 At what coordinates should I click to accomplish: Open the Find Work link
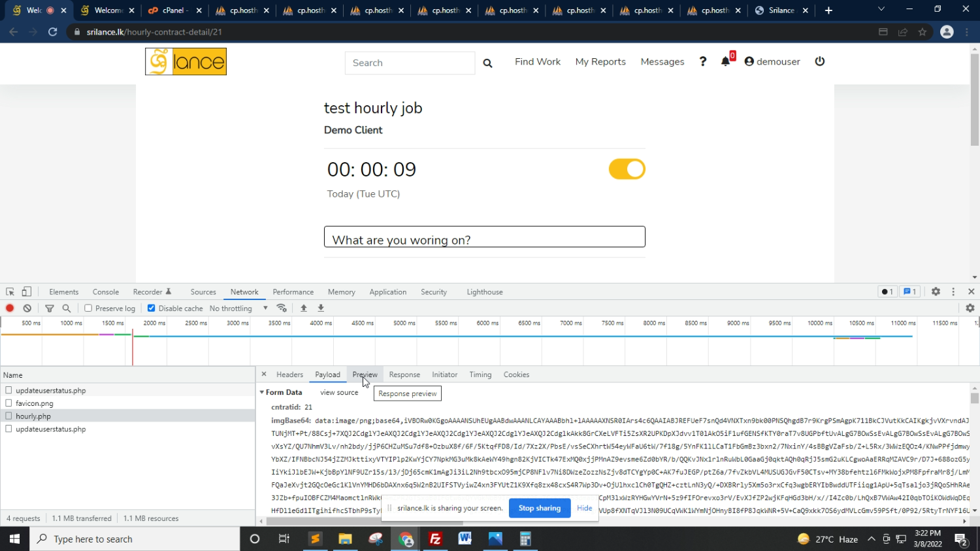(537, 61)
